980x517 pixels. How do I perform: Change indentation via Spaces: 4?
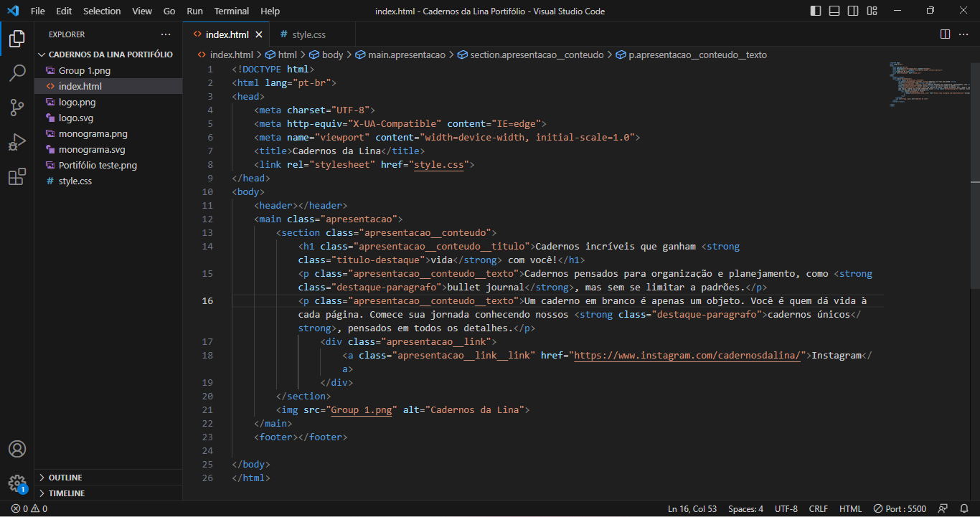(x=746, y=508)
